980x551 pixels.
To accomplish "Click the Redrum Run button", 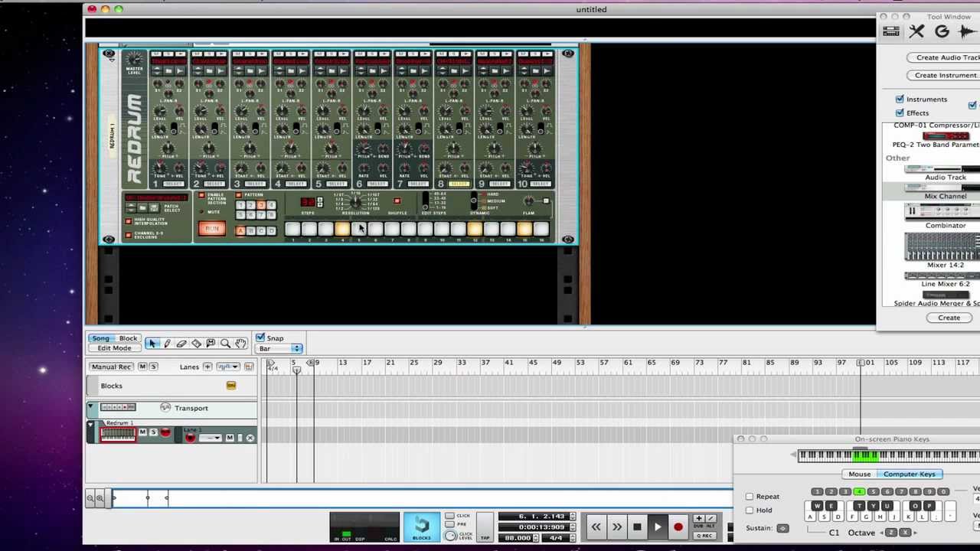I will pos(211,229).
